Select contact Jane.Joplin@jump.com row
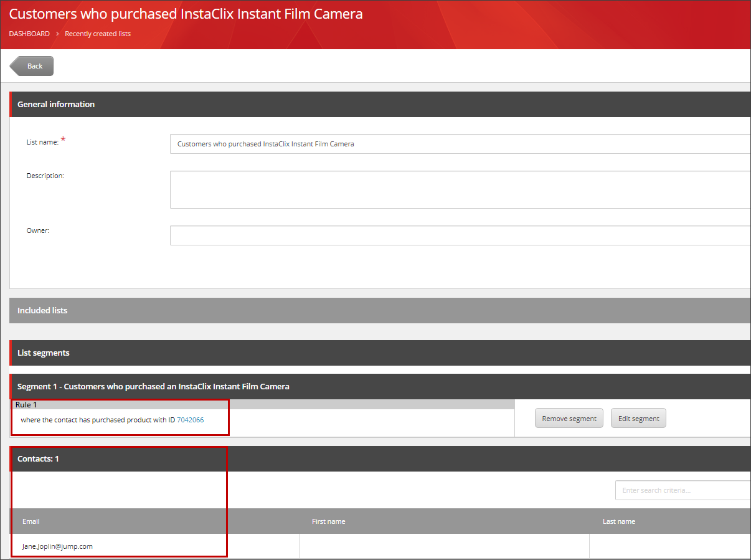This screenshot has height=560, width=751. [380, 546]
